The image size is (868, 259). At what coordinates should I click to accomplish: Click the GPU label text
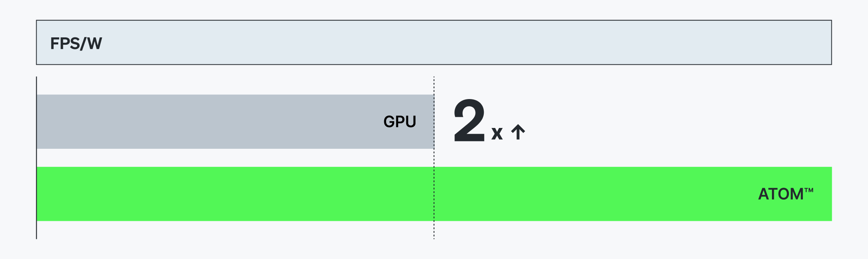[x=400, y=122]
